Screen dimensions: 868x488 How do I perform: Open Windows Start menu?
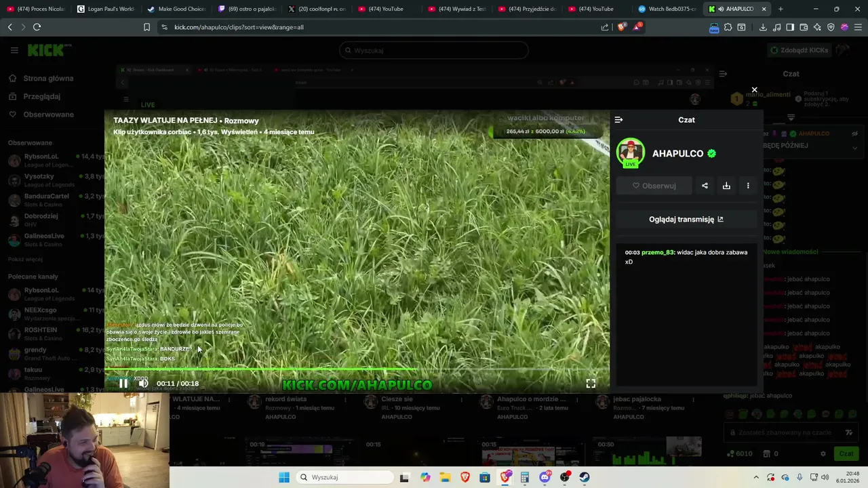point(283,477)
